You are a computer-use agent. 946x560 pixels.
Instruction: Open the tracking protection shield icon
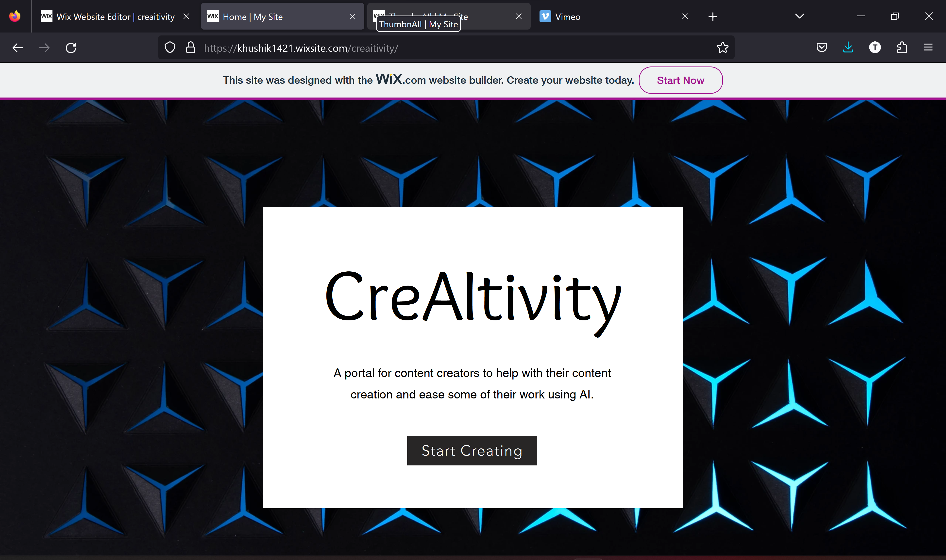tap(170, 48)
